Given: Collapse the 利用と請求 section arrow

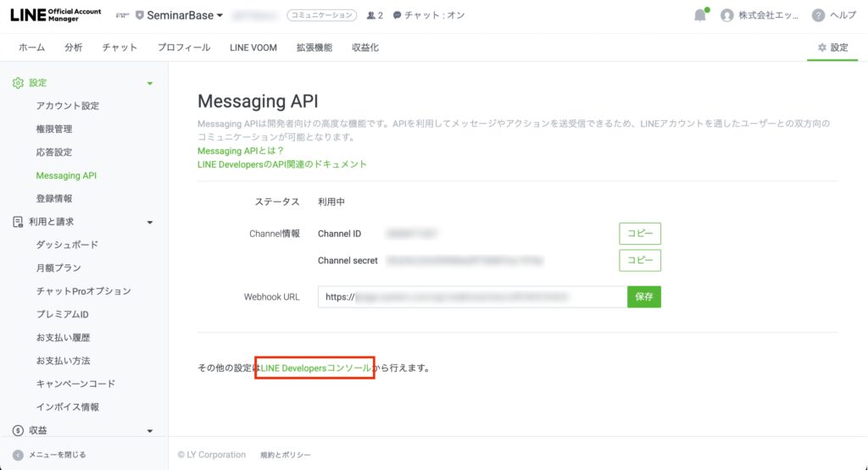Looking at the screenshot, I should (150, 222).
